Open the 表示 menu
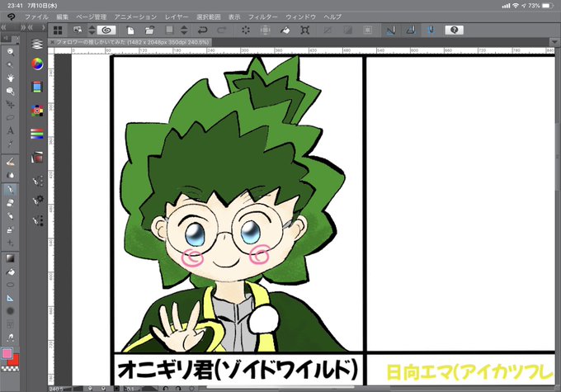The width and height of the screenshot is (561, 392). [234, 17]
